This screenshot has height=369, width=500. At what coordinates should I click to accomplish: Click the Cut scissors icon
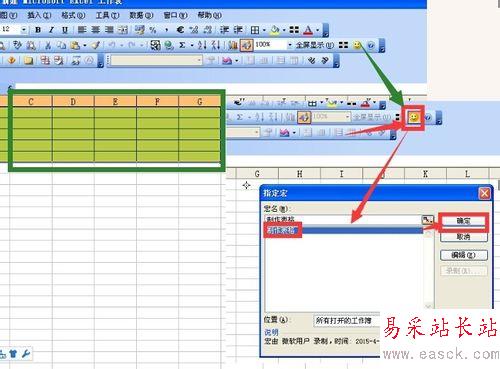point(48,45)
